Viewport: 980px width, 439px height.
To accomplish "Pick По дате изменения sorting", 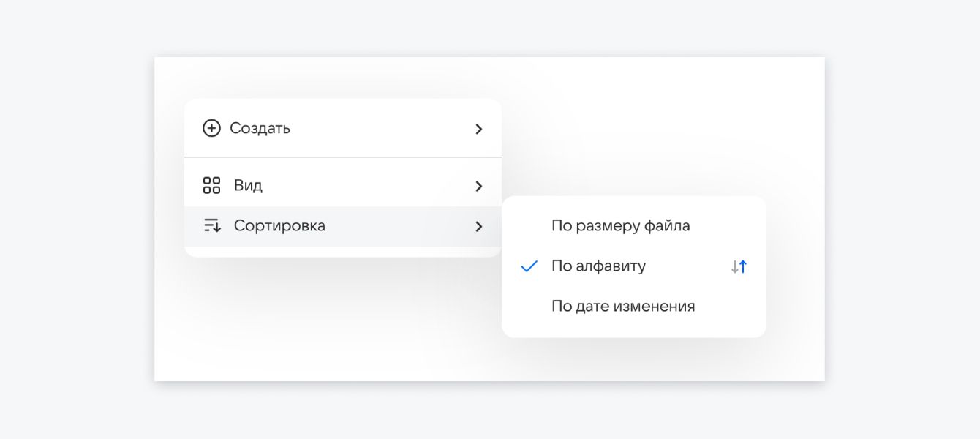I will (623, 307).
